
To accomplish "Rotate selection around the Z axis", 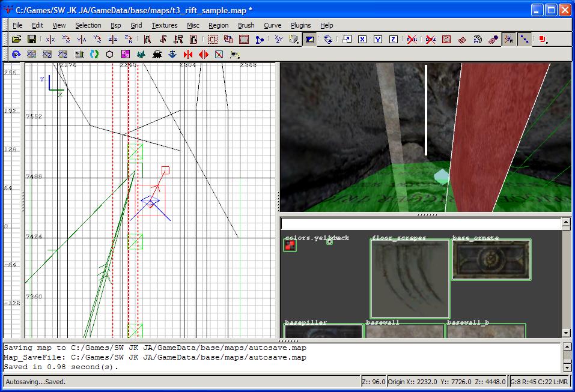I will click(129, 39).
